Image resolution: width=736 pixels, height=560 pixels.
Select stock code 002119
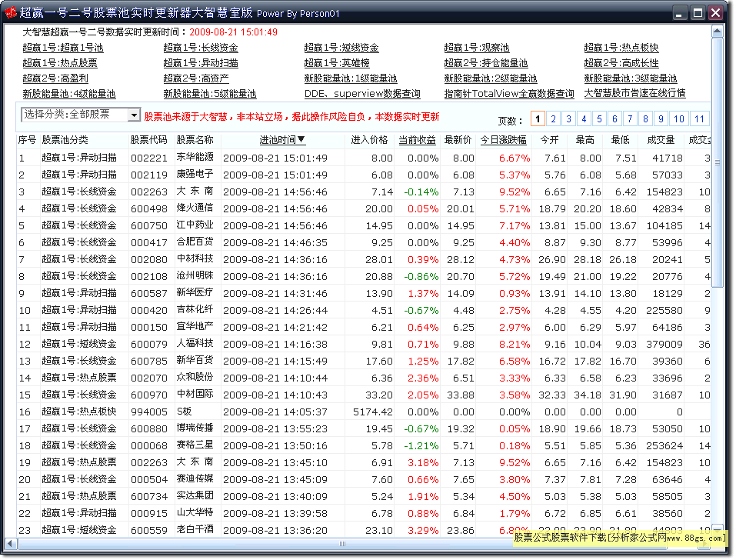(x=148, y=175)
